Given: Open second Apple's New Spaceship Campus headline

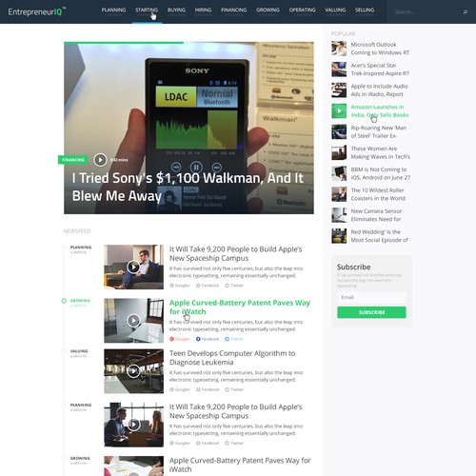Looking at the screenshot, I should (235, 411).
